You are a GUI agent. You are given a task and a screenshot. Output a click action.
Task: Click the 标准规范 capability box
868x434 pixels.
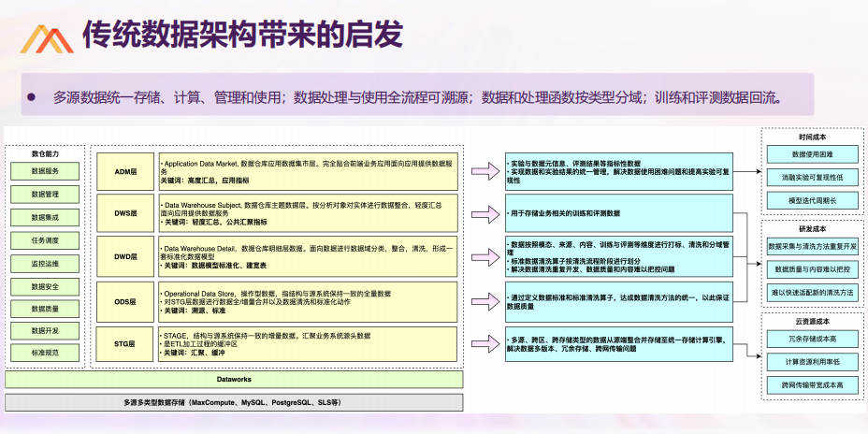click(45, 353)
